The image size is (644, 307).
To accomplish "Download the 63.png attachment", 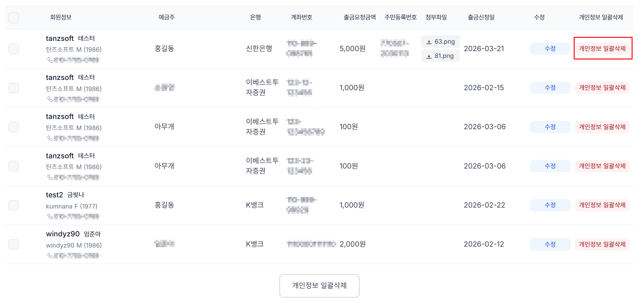I will point(440,42).
